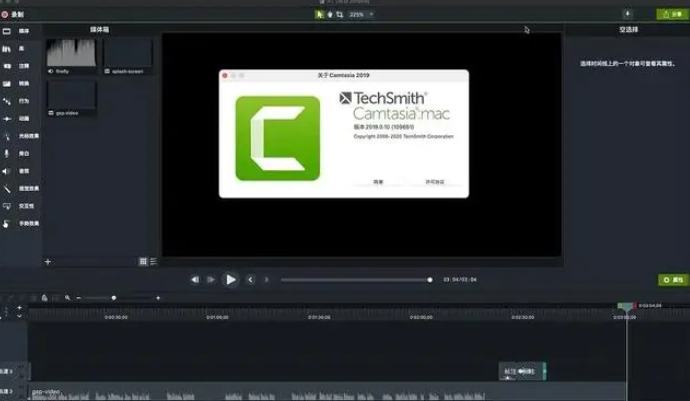Screen dimensions: 690x401
Task: Click the green Share button
Action: [x=671, y=14]
